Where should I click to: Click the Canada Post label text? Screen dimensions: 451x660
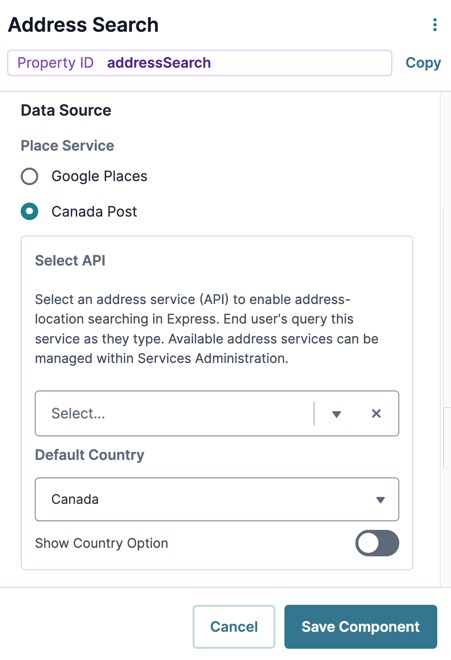(94, 211)
